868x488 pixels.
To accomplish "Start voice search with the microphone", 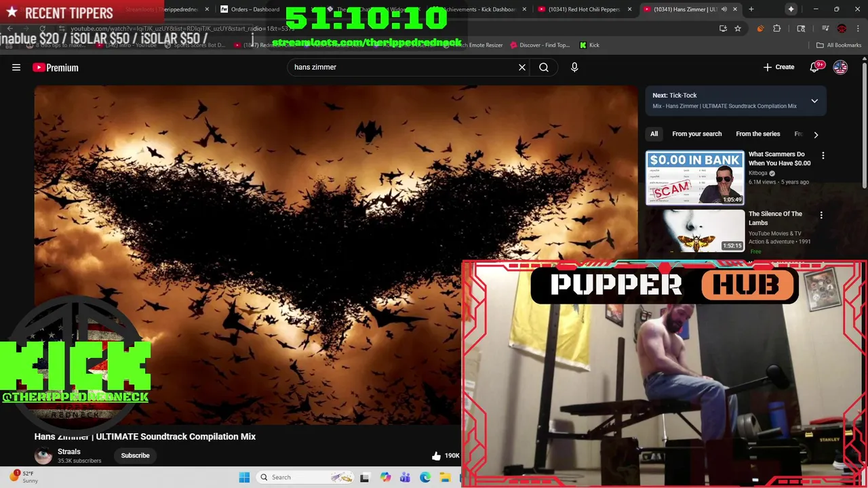I will tap(574, 67).
